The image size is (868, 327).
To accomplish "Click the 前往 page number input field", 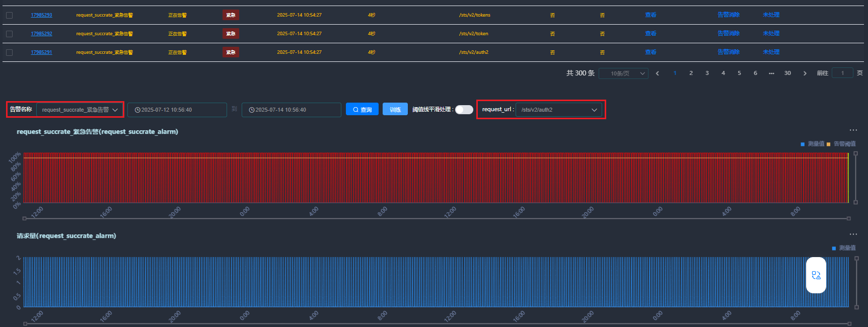I will click(842, 73).
